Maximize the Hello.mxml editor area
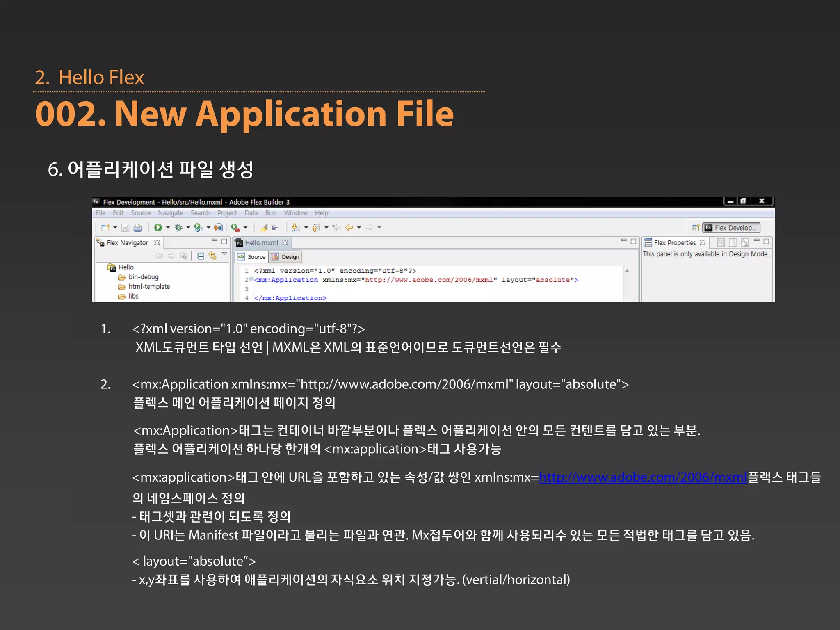The image size is (840, 630). (x=633, y=241)
